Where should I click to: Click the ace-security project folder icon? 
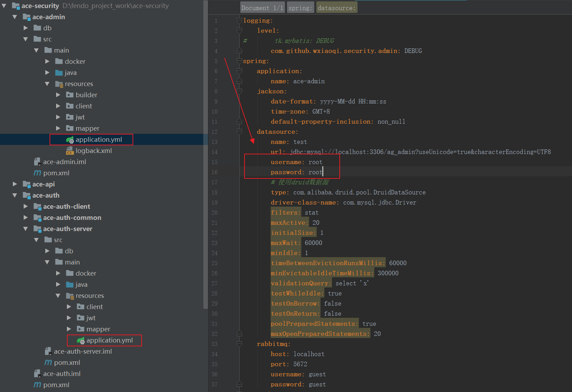point(16,6)
